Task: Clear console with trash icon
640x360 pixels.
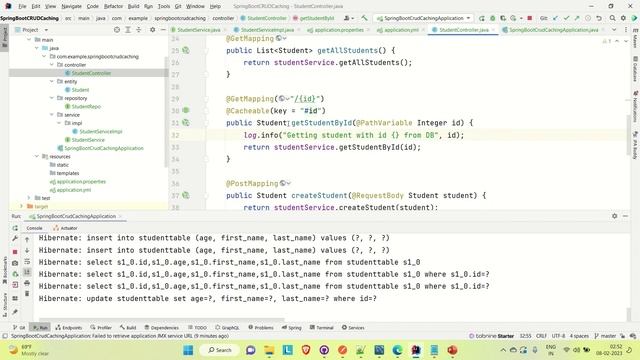Action: tap(27, 293)
